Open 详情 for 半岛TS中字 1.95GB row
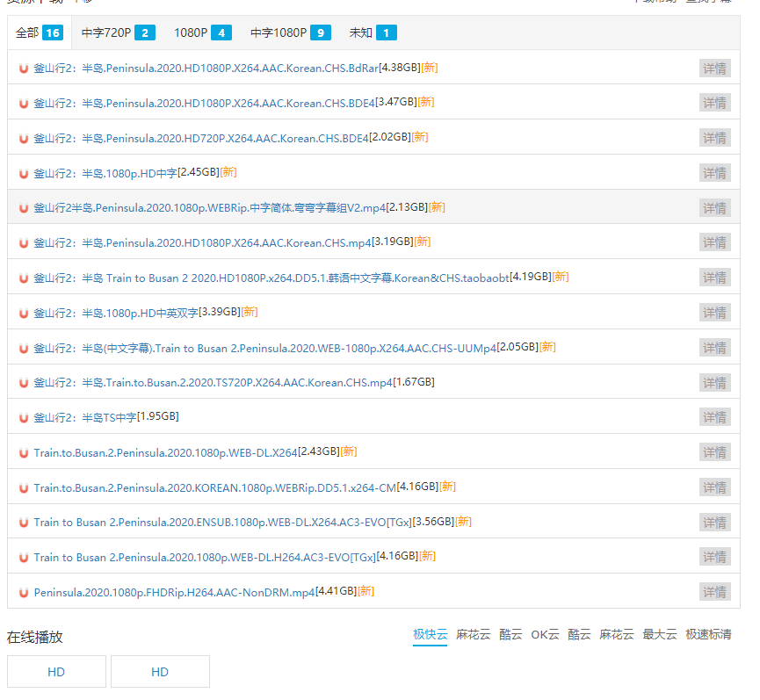Screen dimensions: 760x700 pos(714,417)
